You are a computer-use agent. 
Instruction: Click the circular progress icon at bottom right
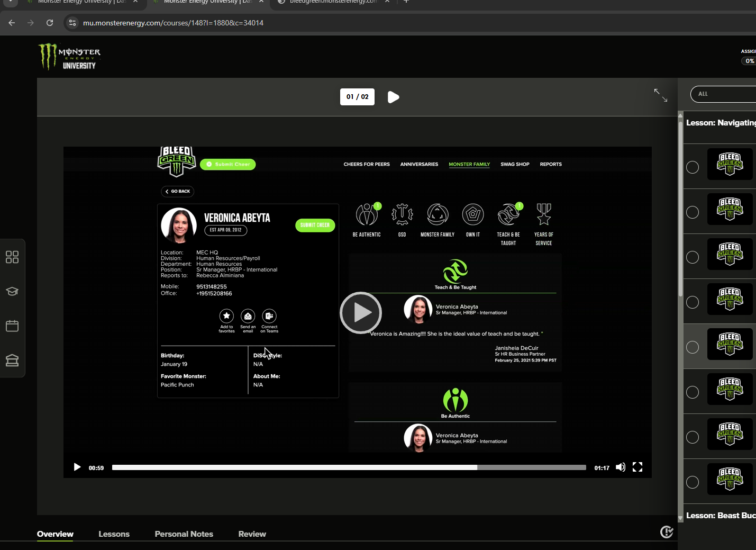(667, 532)
